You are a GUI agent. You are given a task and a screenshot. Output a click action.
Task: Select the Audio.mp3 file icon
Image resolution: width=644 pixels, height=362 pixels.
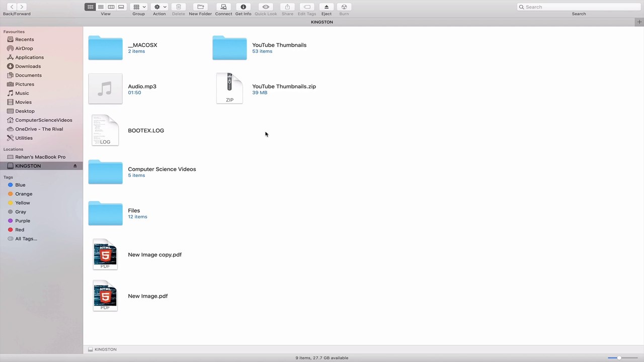105,89
